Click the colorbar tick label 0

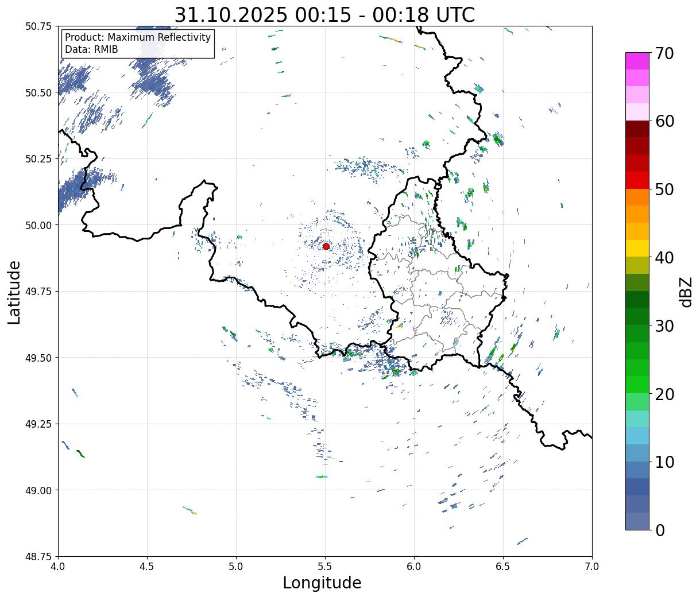[660, 530]
